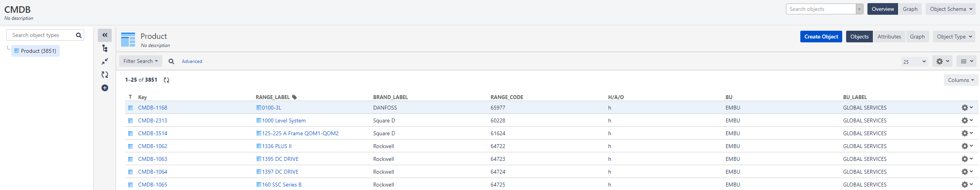Open the gear menu for row CMDB-1168
980x190 pixels.
click(x=966, y=108)
